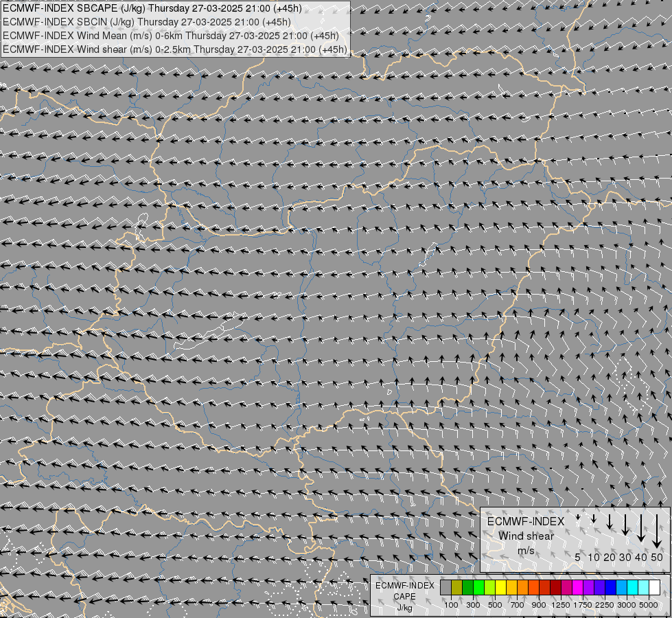Image resolution: width=672 pixels, height=618 pixels.
Task: Pick the sky blue swatch left of 3000
Action: pyautogui.click(x=621, y=587)
